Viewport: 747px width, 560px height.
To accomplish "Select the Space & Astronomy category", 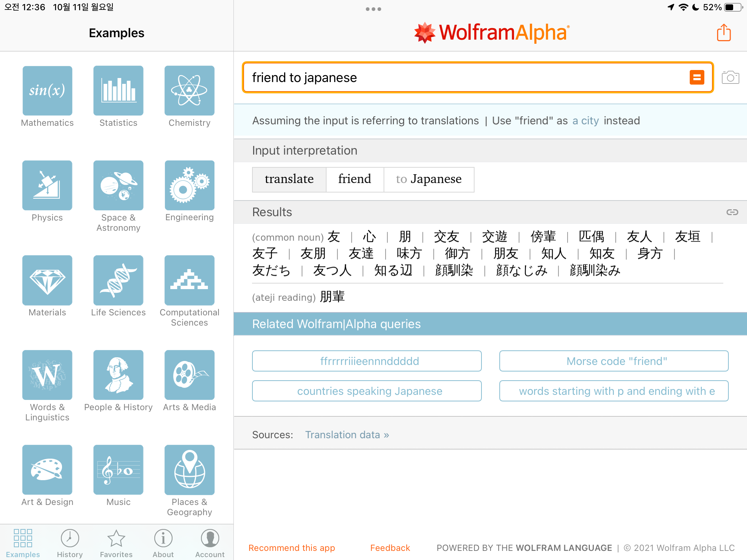I will [118, 186].
